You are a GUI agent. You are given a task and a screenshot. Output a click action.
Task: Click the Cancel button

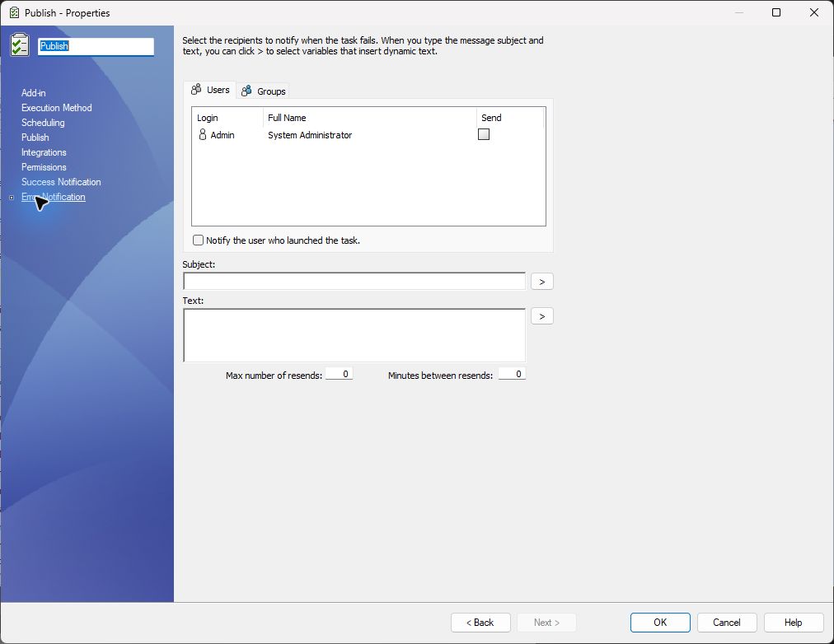point(727,623)
